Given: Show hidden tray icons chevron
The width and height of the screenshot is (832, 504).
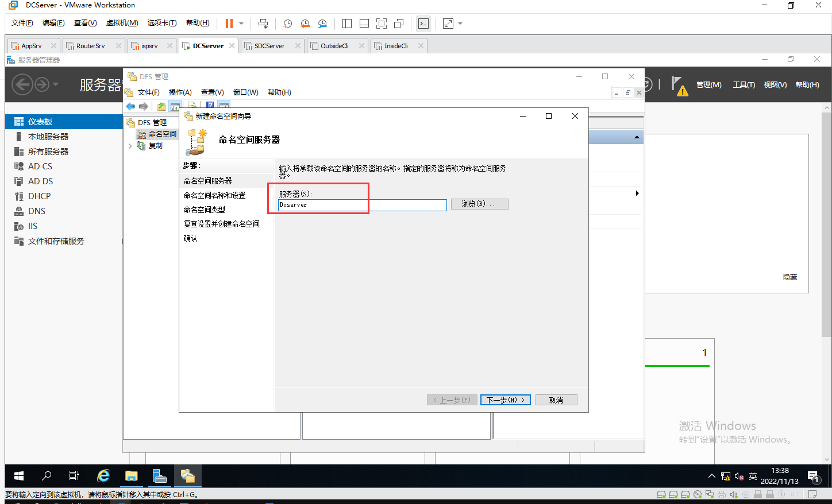Looking at the screenshot, I should [x=712, y=476].
